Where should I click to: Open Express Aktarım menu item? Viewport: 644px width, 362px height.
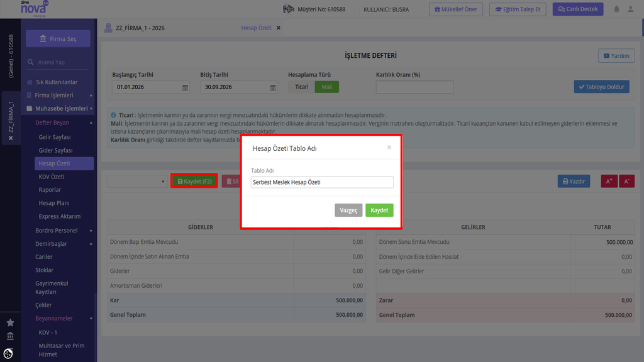pyautogui.click(x=60, y=216)
